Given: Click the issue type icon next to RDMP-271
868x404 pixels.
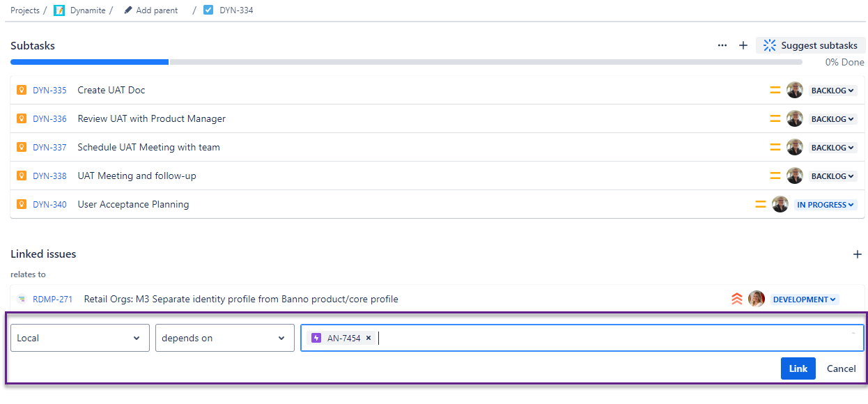Looking at the screenshot, I should (23, 298).
